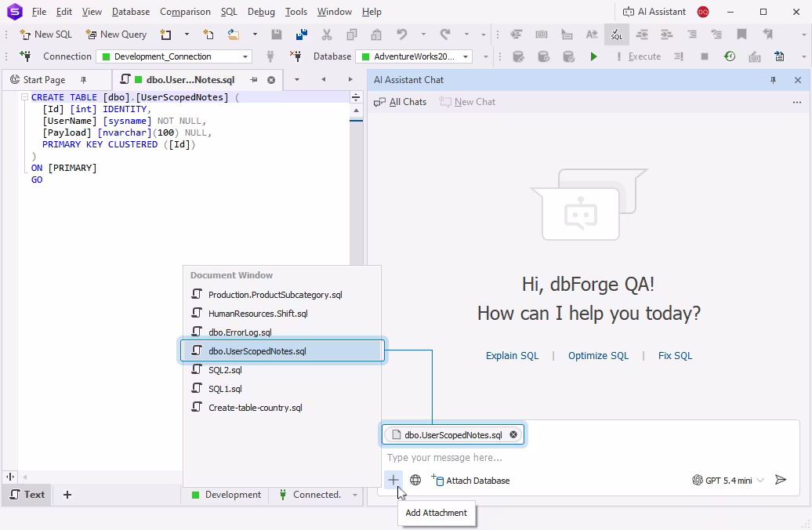Run query with the green play icon
This screenshot has height=530, width=812.
(x=593, y=56)
